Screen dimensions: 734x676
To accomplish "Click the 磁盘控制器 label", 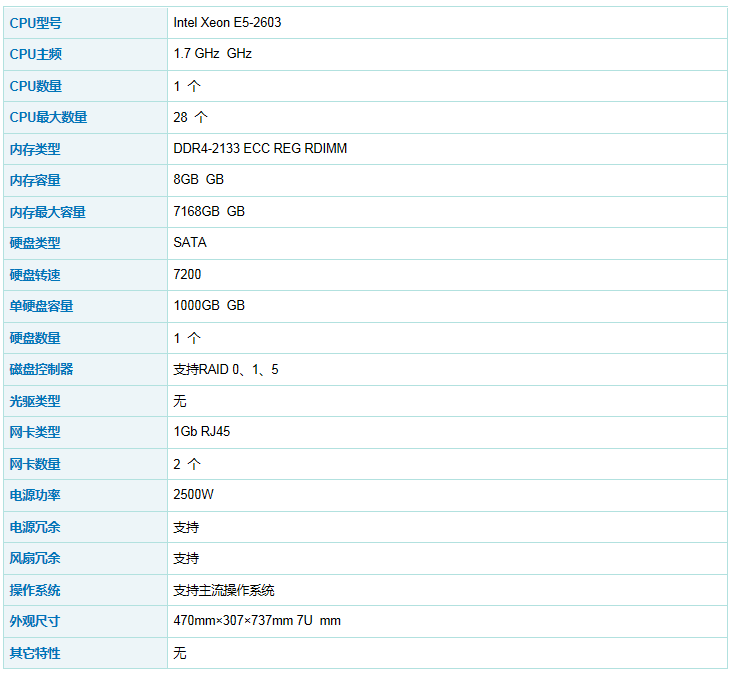I will coord(41,369).
